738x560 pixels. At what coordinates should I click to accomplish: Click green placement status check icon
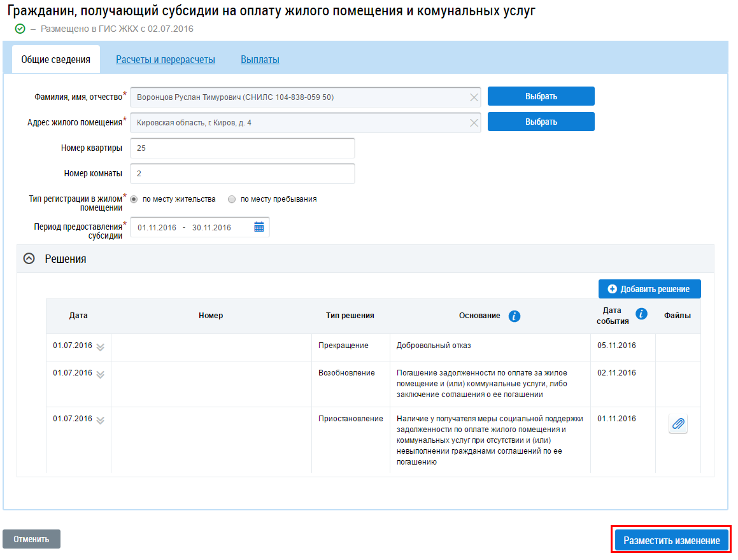click(20, 29)
